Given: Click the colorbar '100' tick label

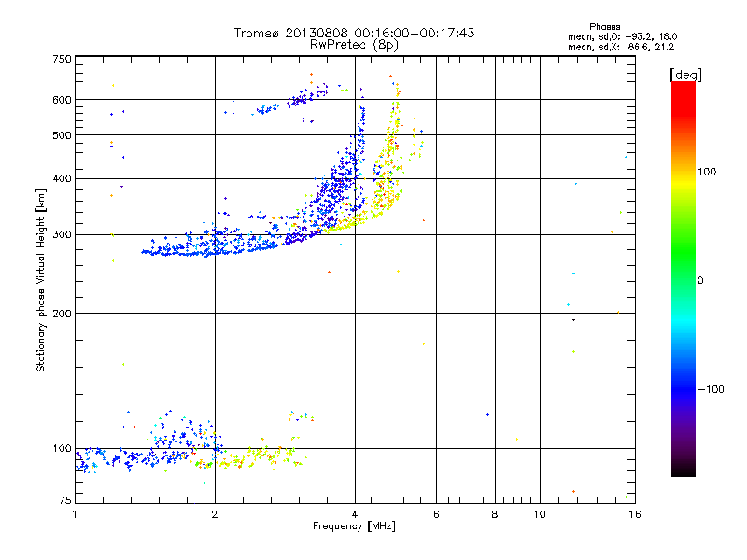Looking at the screenshot, I should [x=707, y=172].
